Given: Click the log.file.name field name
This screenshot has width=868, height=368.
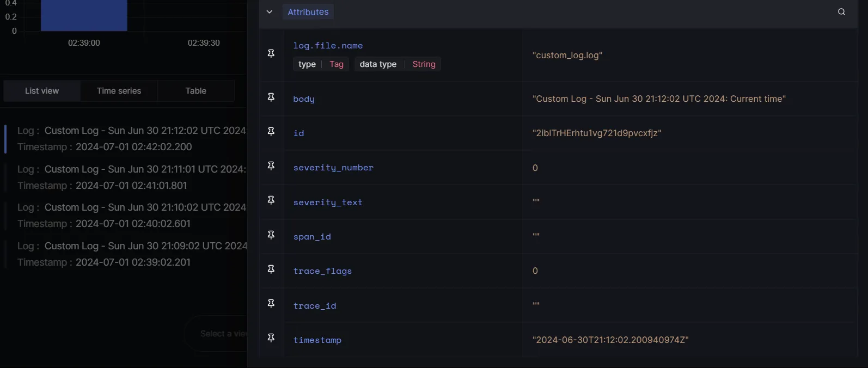Looking at the screenshot, I should [x=328, y=46].
